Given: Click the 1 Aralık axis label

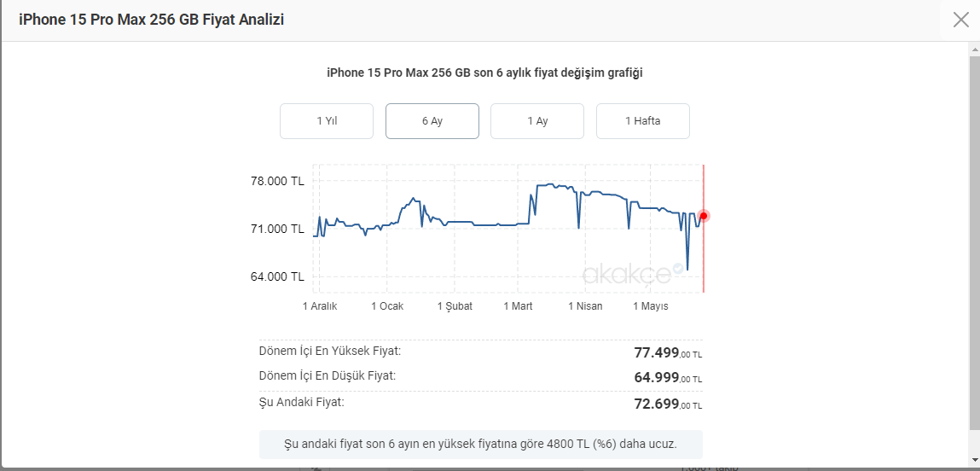Looking at the screenshot, I should [320, 306].
